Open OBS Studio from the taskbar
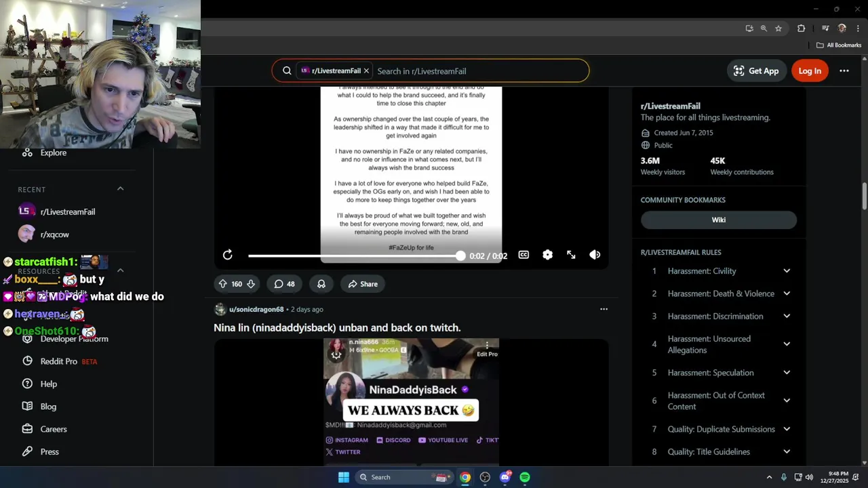The height and width of the screenshot is (488, 868). [485, 477]
